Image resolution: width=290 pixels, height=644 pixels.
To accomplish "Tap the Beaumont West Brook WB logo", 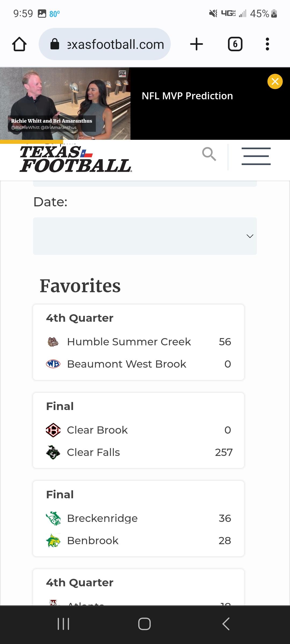I will (53, 364).
